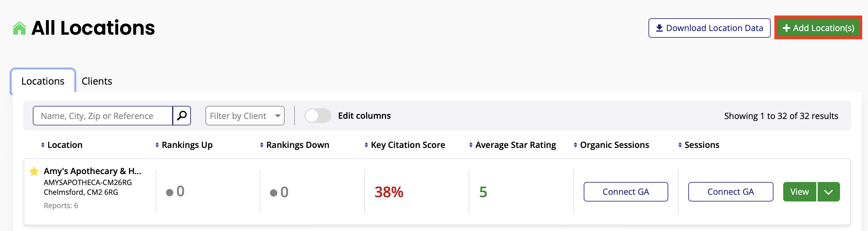Viewport: 868px width, 231px height.
Task: Sort by Organic Sessions column
Action: click(x=575, y=145)
